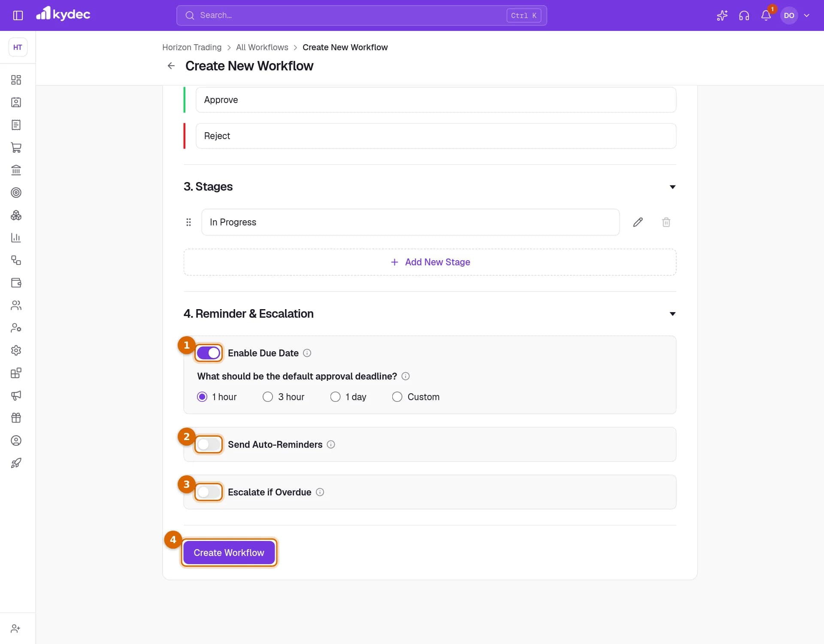Open the contacts badge icon in sidebar
This screenshot has width=824, height=644.
tap(16, 102)
